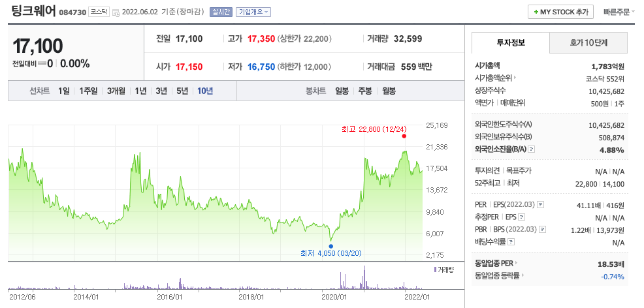Click the purple 거래량 legend swatch

(435, 269)
